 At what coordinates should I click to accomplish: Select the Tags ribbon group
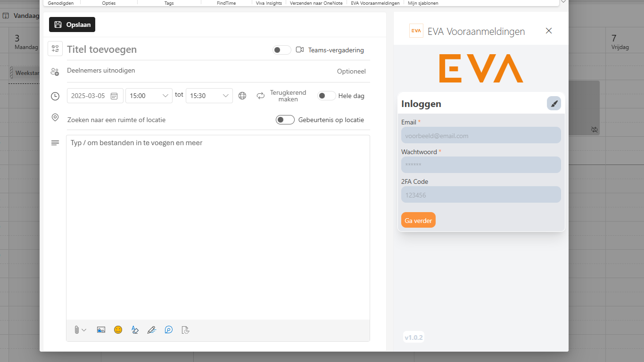click(x=169, y=3)
